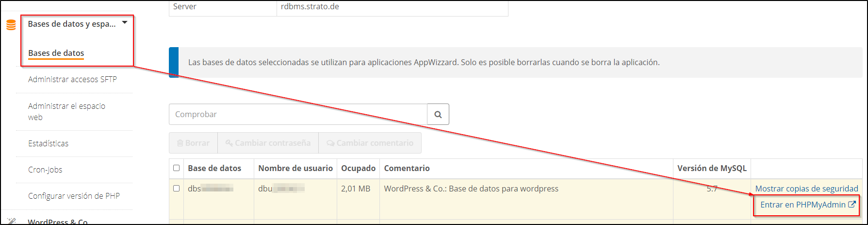Click the Cambiar contraseña button

pos(268,143)
